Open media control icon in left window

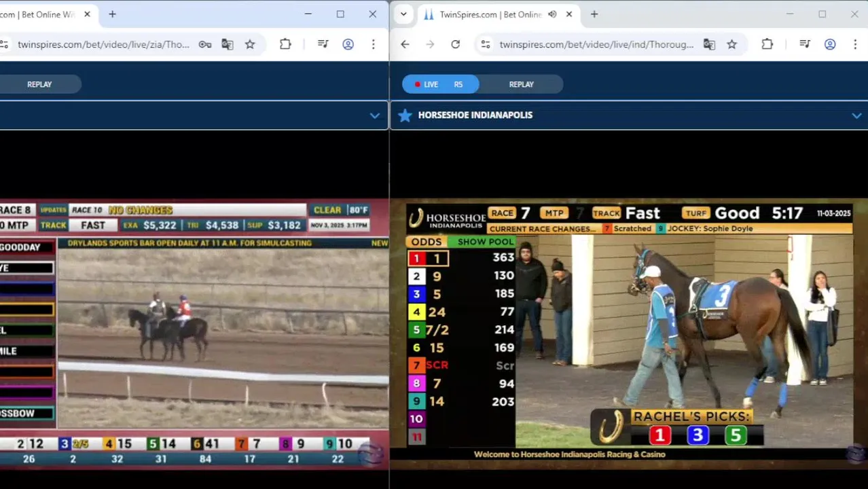(323, 44)
